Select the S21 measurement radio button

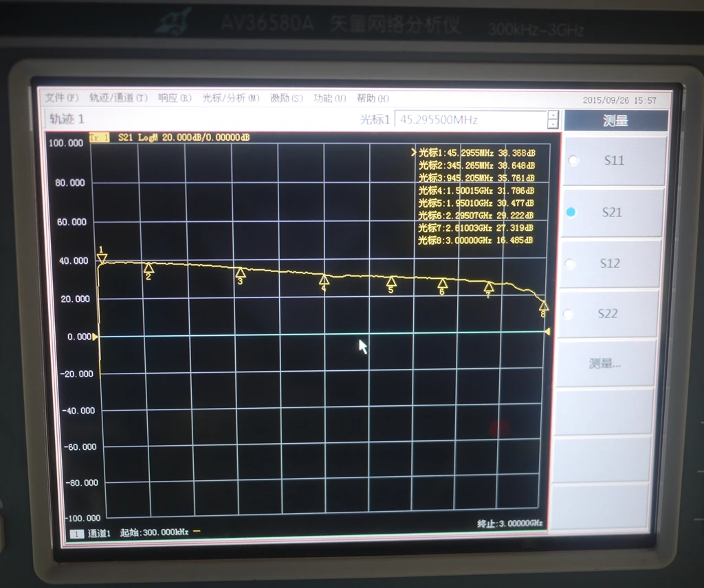click(571, 212)
